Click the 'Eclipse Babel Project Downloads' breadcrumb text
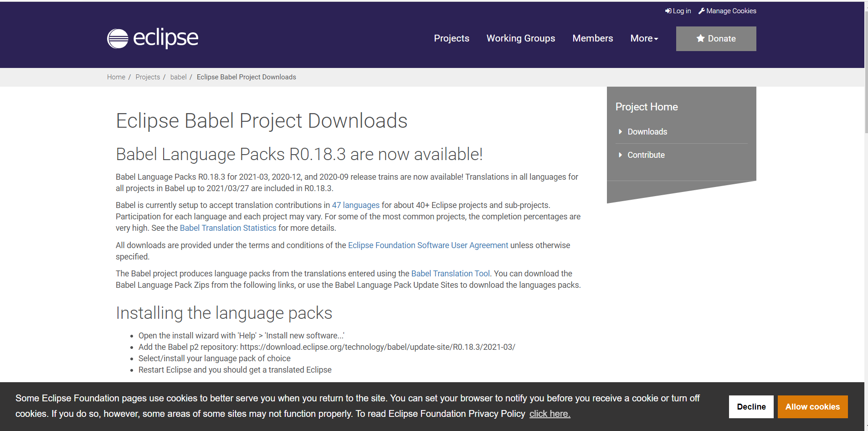Image resolution: width=868 pixels, height=431 pixels. tap(247, 77)
